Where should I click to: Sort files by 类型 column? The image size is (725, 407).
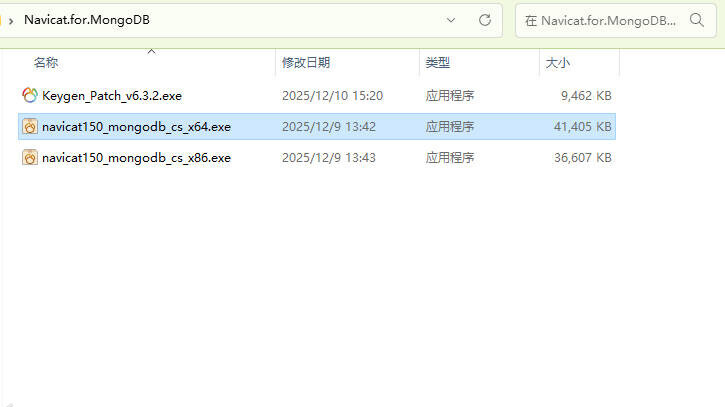[x=437, y=62]
